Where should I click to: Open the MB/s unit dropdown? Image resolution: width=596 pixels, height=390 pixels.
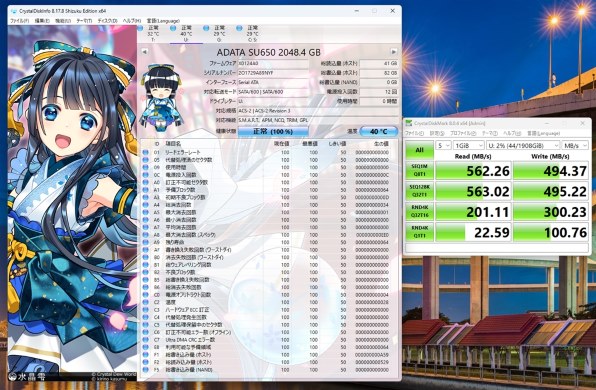(x=575, y=145)
